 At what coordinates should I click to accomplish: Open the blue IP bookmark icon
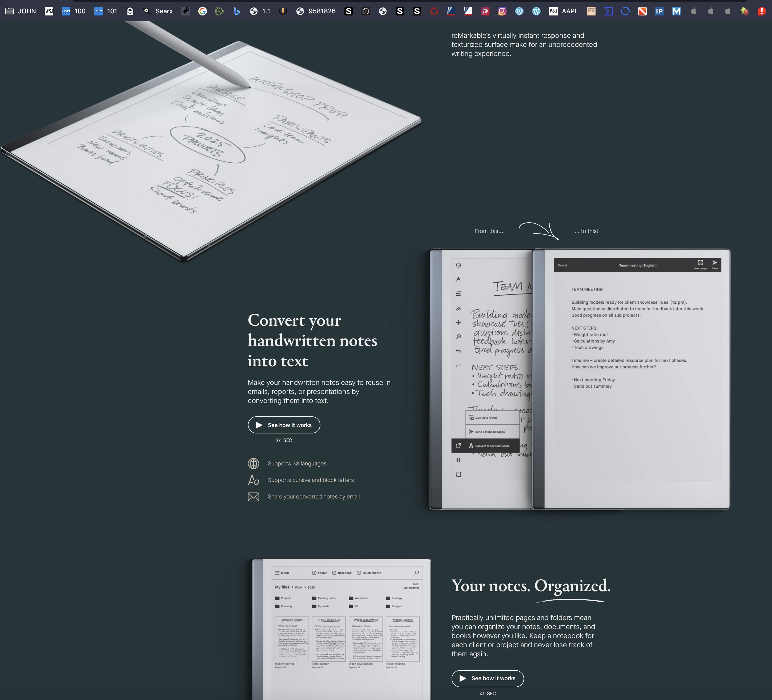[659, 11]
